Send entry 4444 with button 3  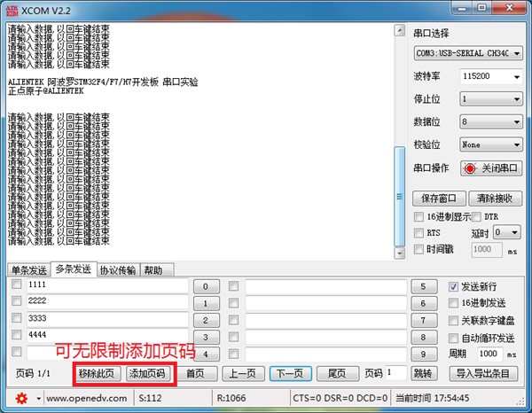click(x=207, y=337)
